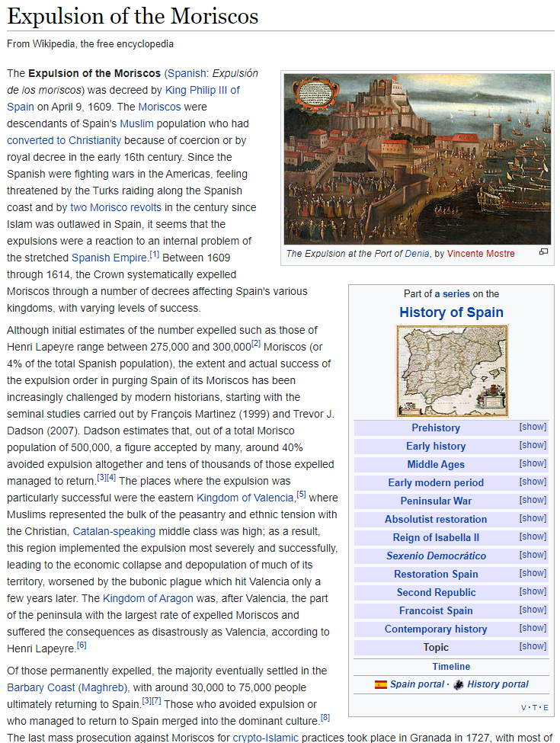
Task: Open the crypto-Islamic link
Action: click(x=266, y=738)
